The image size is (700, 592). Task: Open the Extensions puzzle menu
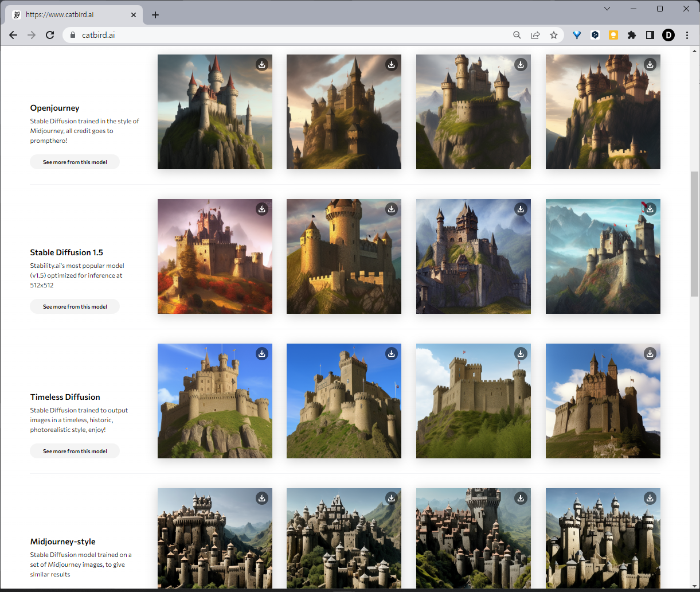[632, 35]
